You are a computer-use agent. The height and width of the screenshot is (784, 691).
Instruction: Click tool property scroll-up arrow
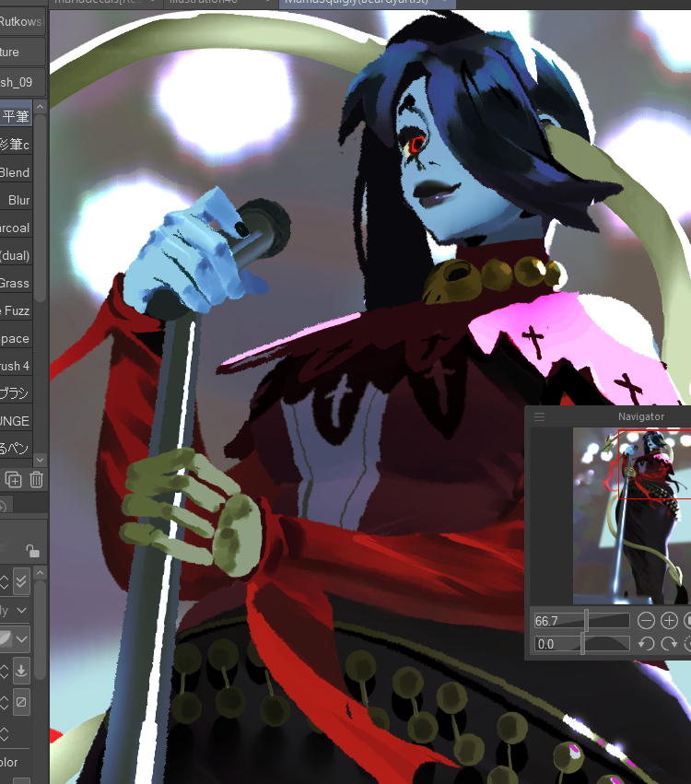[x=41, y=572]
